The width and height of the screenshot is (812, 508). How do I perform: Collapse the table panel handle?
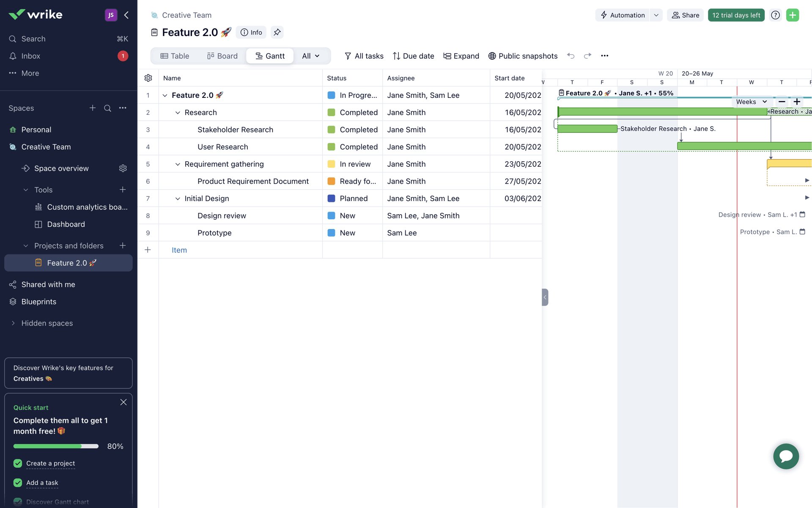point(545,297)
